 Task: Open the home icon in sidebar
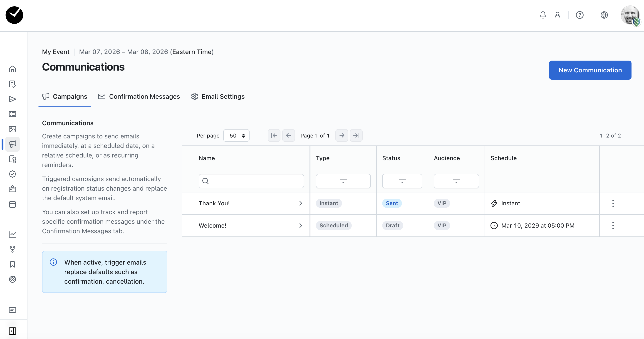tap(12, 69)
